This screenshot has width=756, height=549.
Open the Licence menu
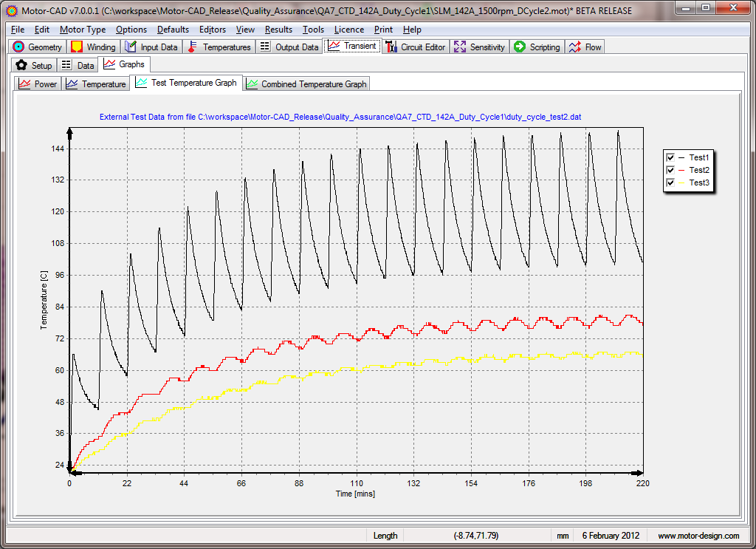pos(349,30)
